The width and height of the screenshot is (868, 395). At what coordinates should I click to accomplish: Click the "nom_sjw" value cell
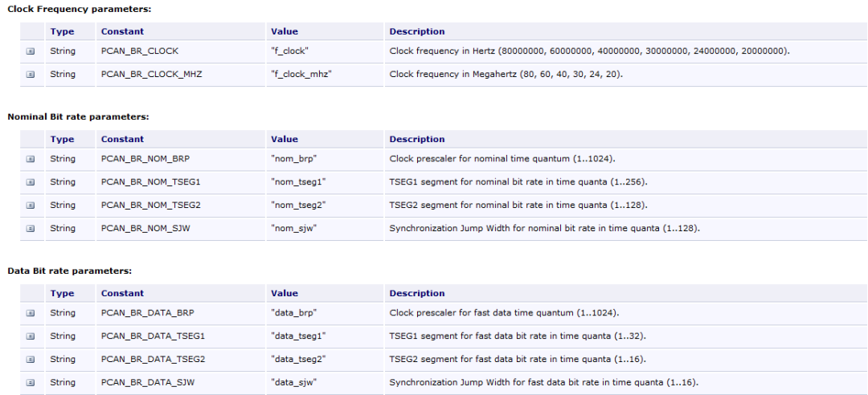click(x=293, y=229)
